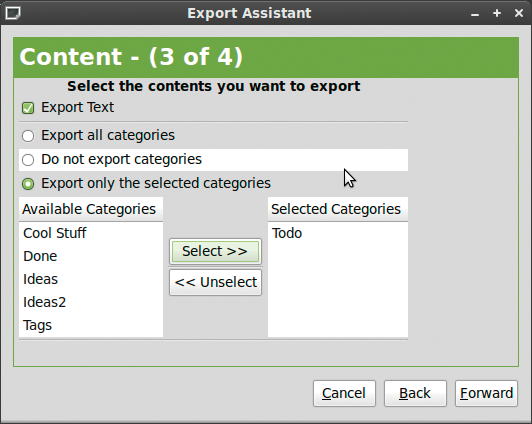
Task: Uncheck the Export Text checkbox
Action: pos(28,108)
